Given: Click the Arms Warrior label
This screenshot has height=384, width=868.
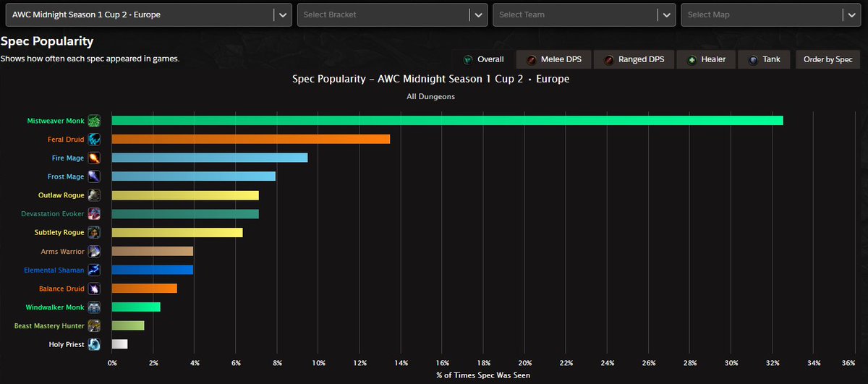Looking at the screenshot, I should pos(63,252).
